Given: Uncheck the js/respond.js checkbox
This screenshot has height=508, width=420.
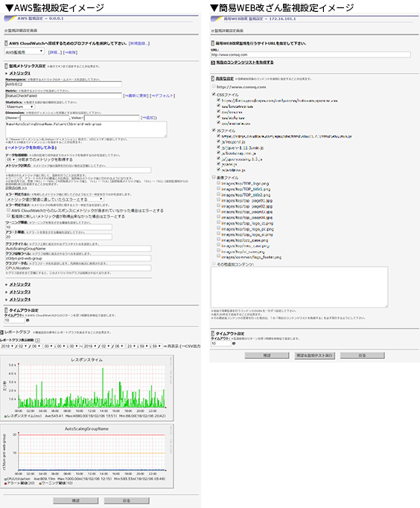Looking at the screenshot, I should 219,142.
